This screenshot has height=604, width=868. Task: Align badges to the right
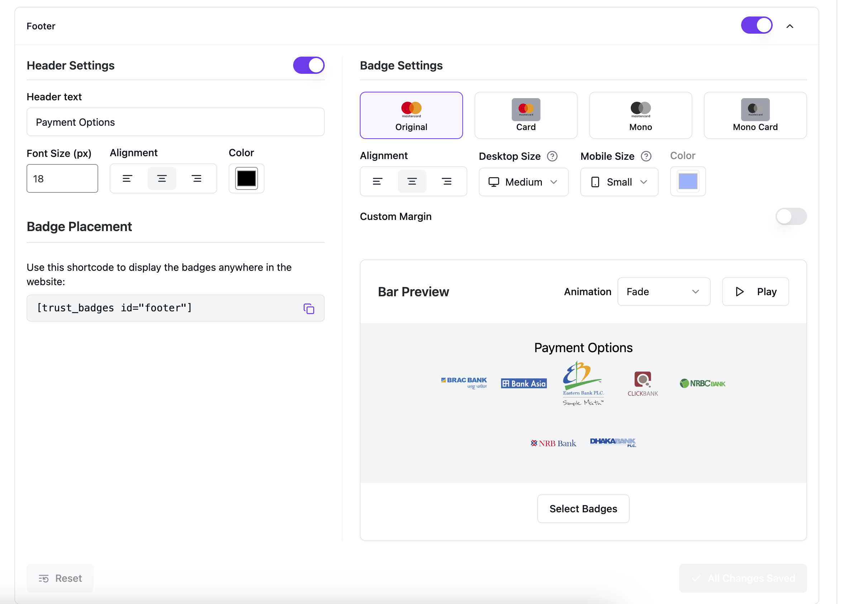(447, 181)
